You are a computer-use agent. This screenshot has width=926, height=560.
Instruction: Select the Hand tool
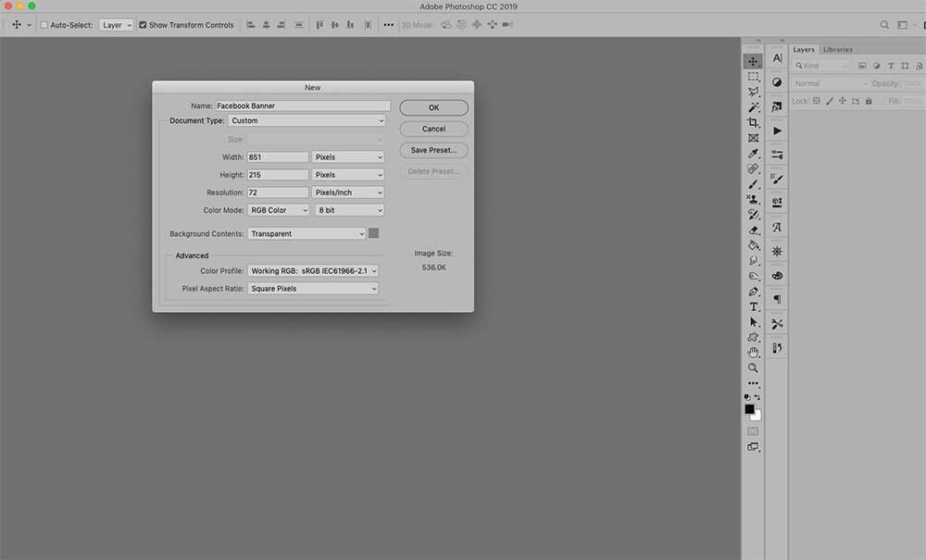tap(753, 353)
